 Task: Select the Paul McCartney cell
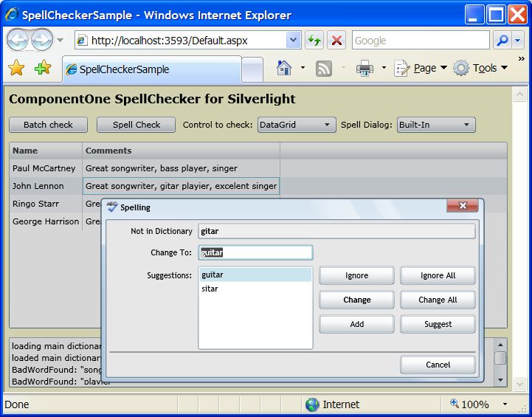pyautogui.click(x=46, y=168)
